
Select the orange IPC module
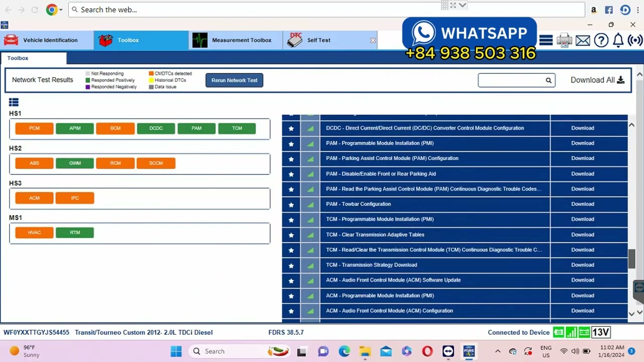75,198
